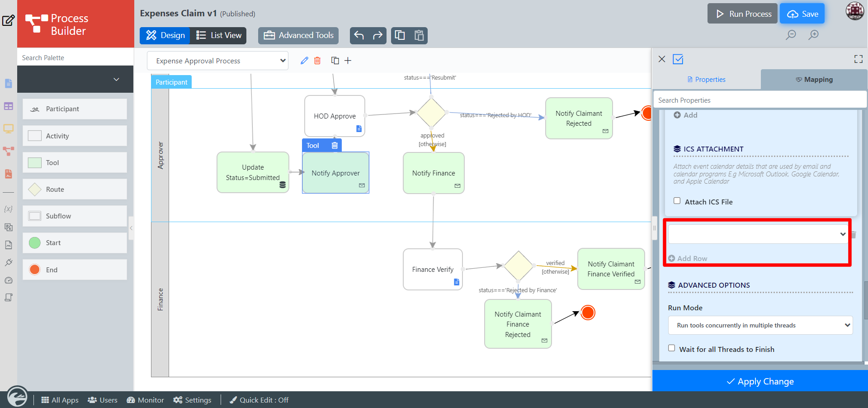Image resolution: width=868 pixels, height=408 pixels.
Task: Edit process name with the pencil icon
Action: 304,61
